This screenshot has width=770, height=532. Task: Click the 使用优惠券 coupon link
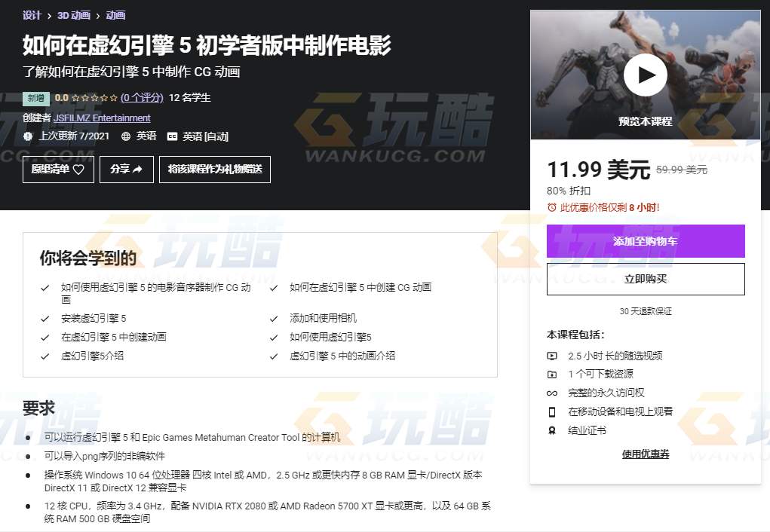tap(646, 454)
